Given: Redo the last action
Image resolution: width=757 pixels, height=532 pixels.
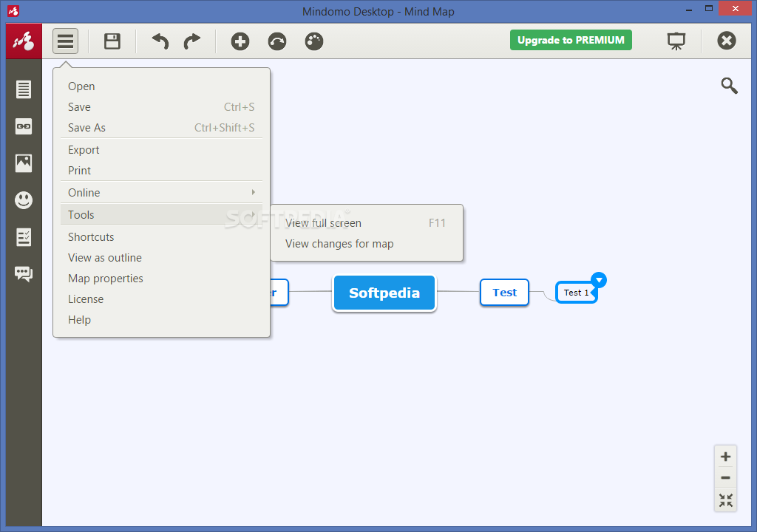Looking at the screenshot, I should 191,41.
